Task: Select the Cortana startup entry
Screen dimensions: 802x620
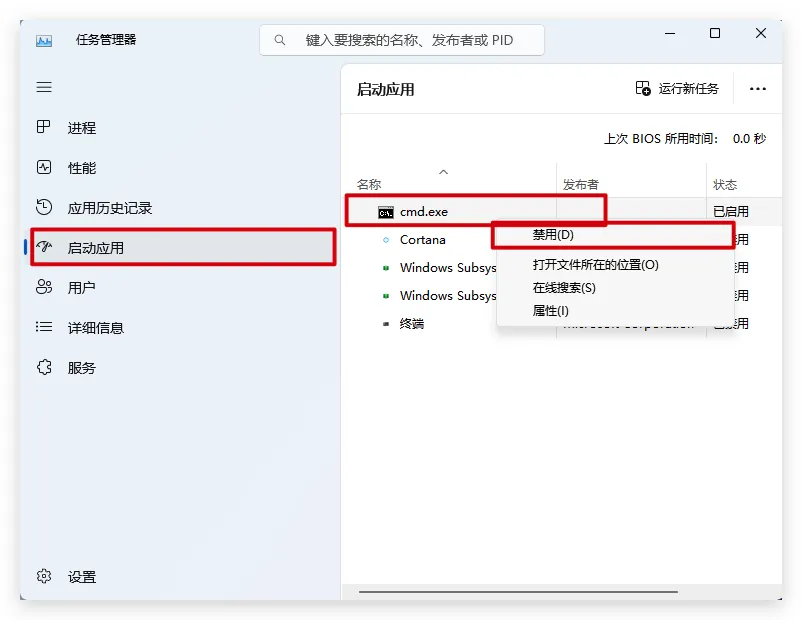Action: 422,240
